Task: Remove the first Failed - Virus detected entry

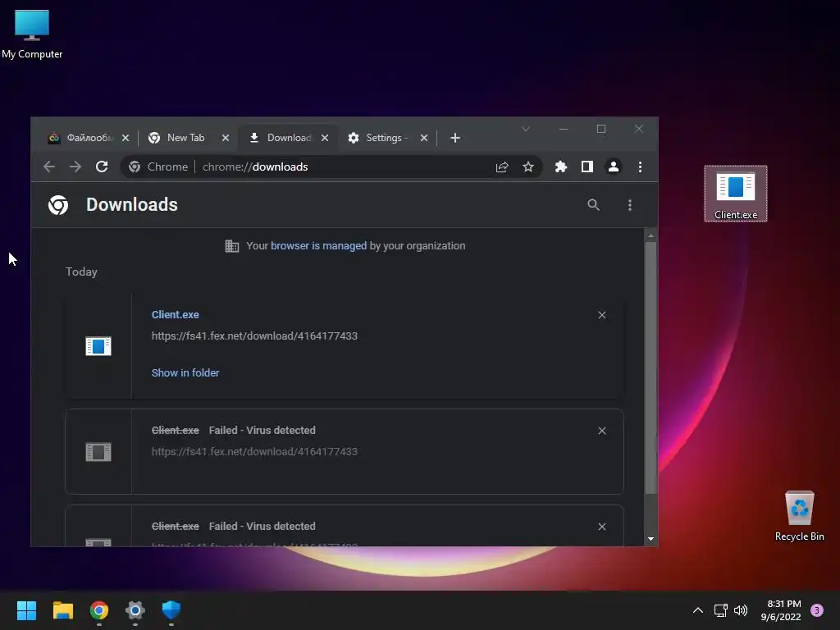Action: click(602, 431)
